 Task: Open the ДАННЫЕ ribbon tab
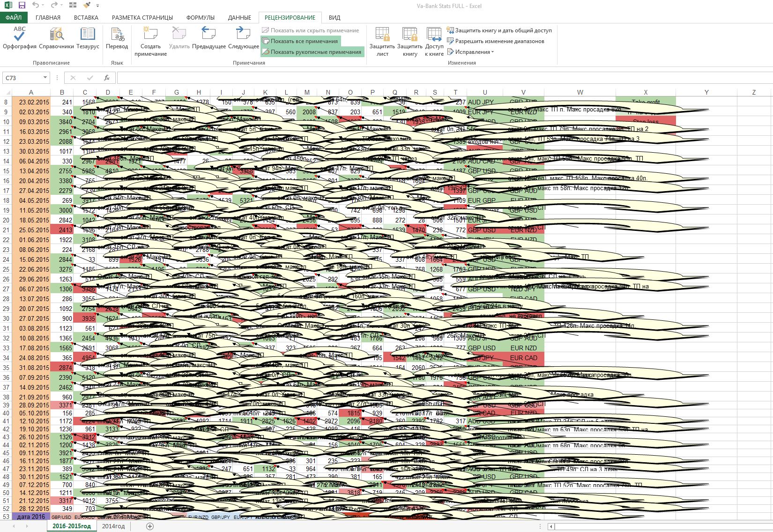[x=239, y=17]
